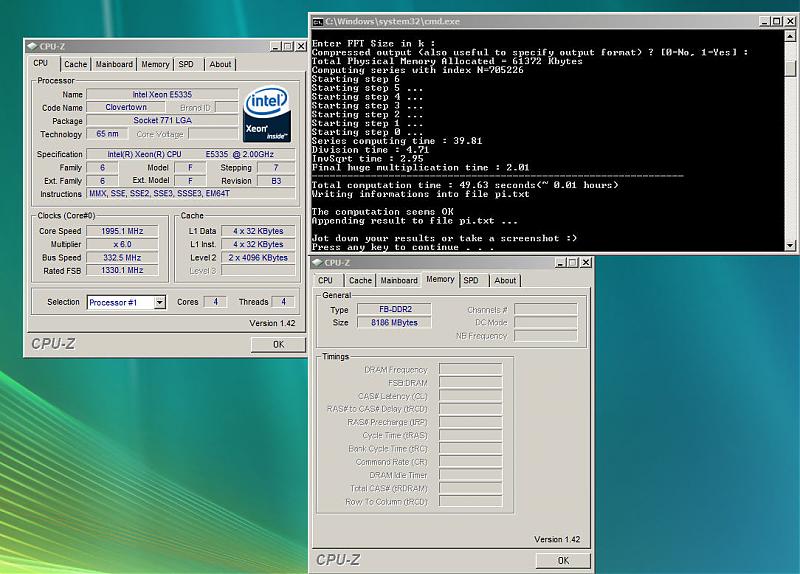Select SPD tab in left CPU-Z window
The image size is (800, 574).
click(186, 64)
